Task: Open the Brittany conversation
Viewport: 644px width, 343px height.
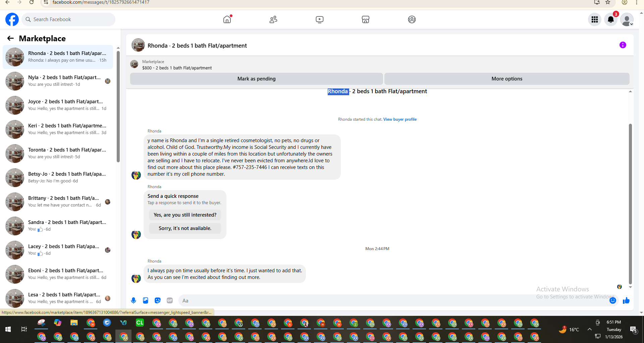Action: tap(58, 202)
